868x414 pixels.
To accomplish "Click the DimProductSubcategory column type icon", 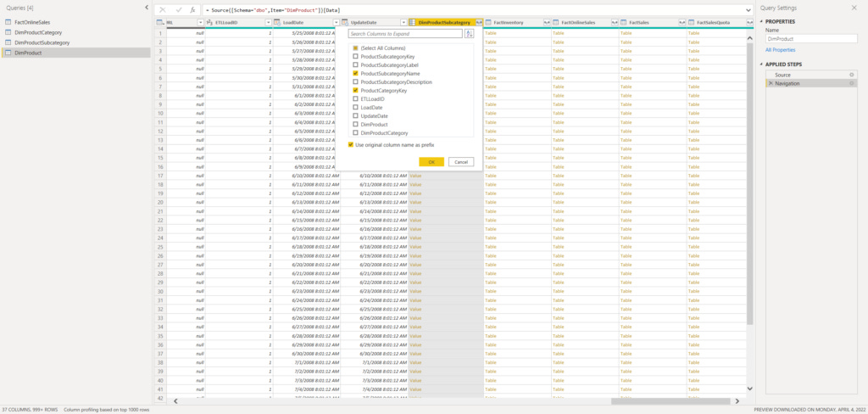I will 413,22.
